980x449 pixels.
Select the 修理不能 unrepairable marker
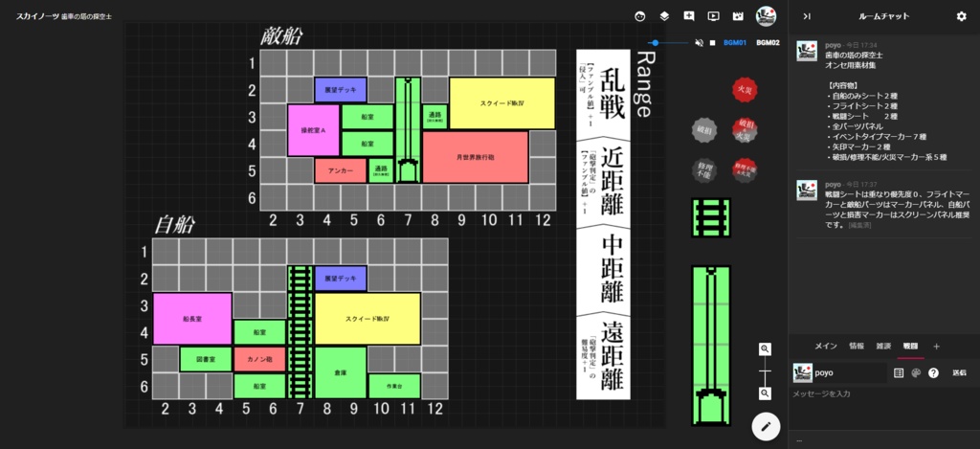coord(704,170)
